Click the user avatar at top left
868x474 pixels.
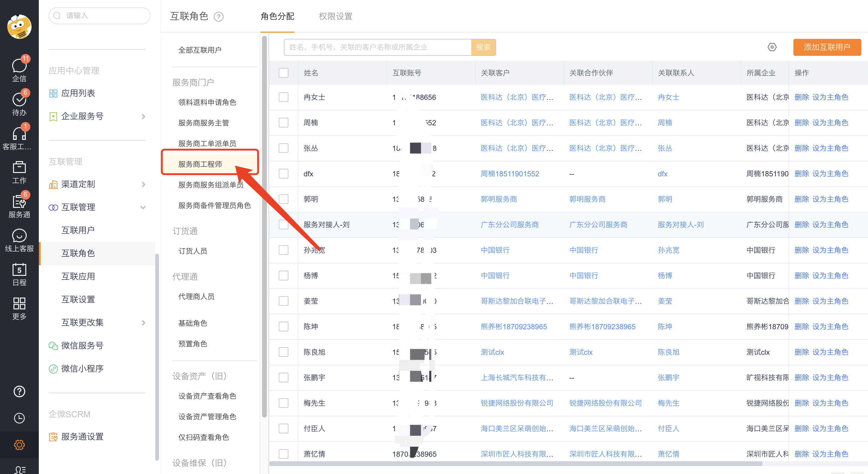pyautogui.click(x=19, y=26)
